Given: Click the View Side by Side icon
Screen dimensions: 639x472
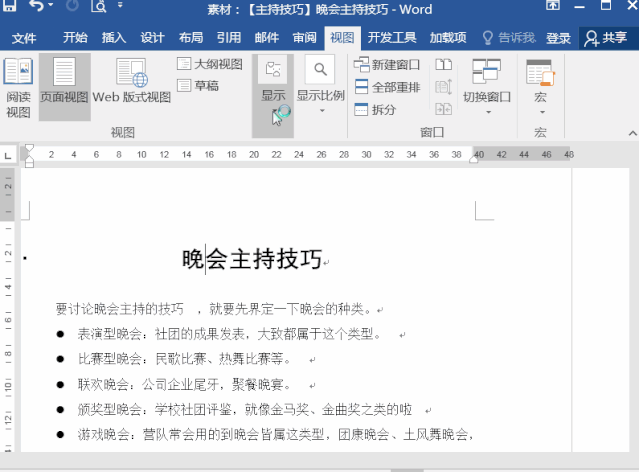Looking at the screenshot, I should [443, 64].
